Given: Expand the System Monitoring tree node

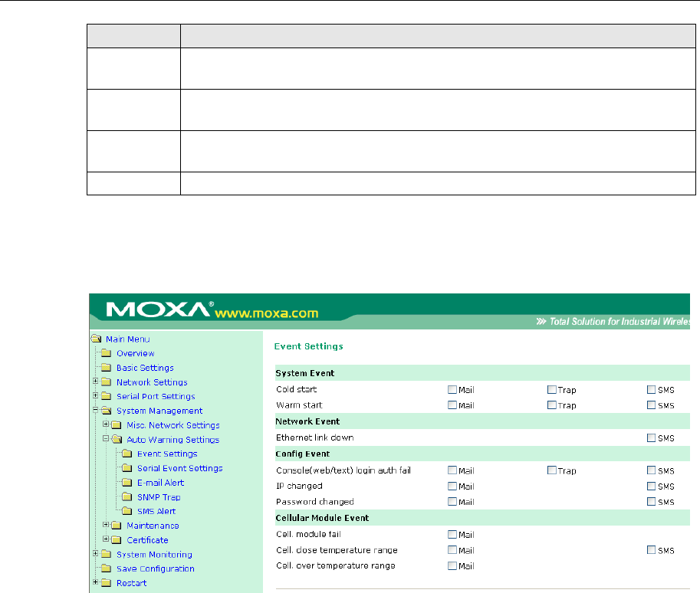Looking at the screenshot, I should click(96, 553).
